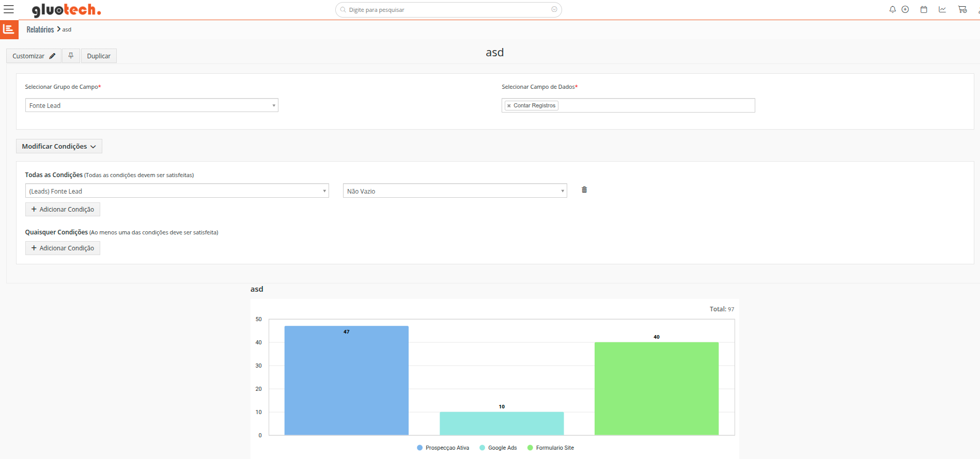Toggle Formulario Site series in chart legend
980x459 pixels.
coord(551,448)
